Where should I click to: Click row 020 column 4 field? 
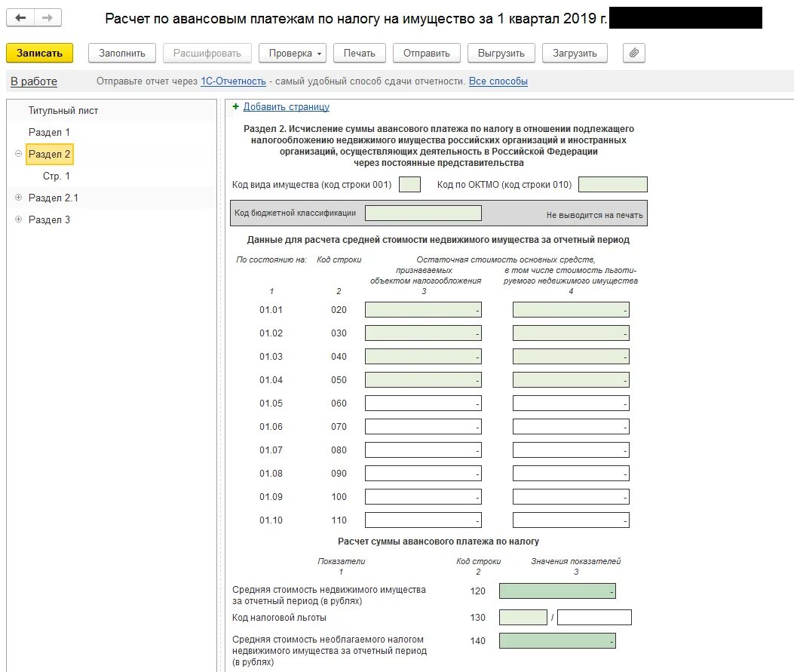tap(572, 309)
